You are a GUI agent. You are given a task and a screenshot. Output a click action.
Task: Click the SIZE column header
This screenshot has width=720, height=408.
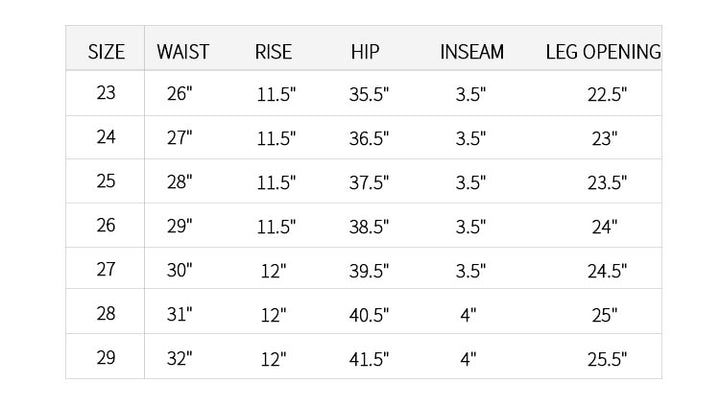tap(107, 51)
